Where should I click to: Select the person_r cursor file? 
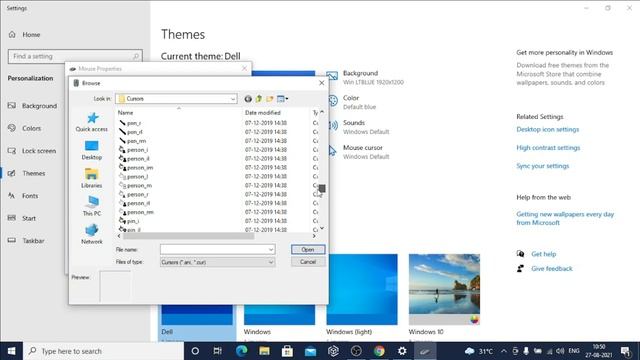point(134,194)
